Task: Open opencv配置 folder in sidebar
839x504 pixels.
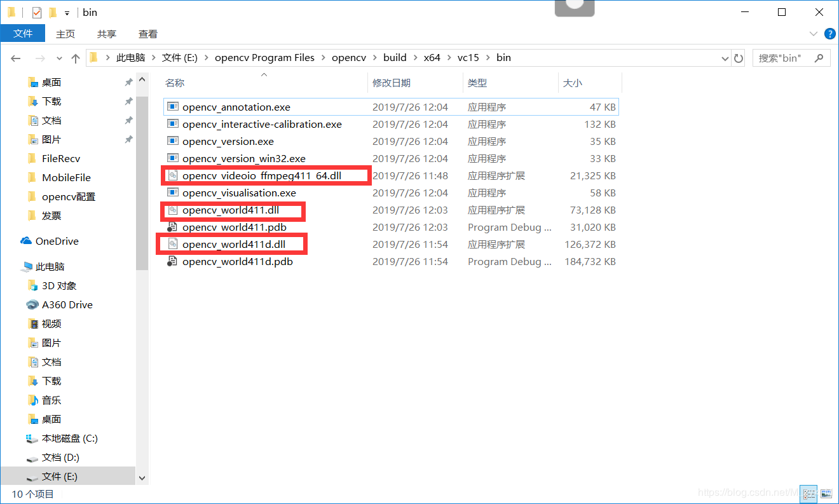Action: click(x=69, y=197)
